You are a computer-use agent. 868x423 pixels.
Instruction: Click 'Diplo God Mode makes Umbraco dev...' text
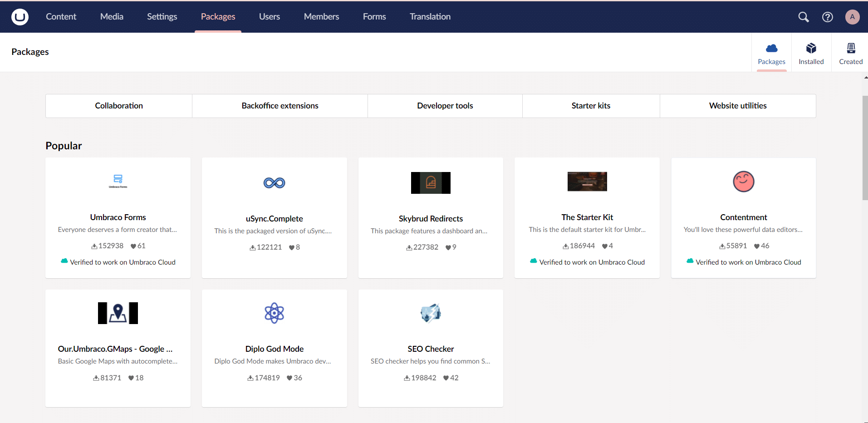coord(273,361)
